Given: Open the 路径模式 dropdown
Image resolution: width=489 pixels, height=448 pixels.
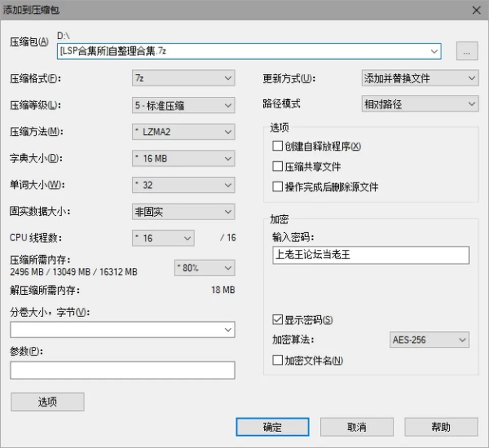Looking at the screenshot, I should pyautogui.click(x=420, y=104).
